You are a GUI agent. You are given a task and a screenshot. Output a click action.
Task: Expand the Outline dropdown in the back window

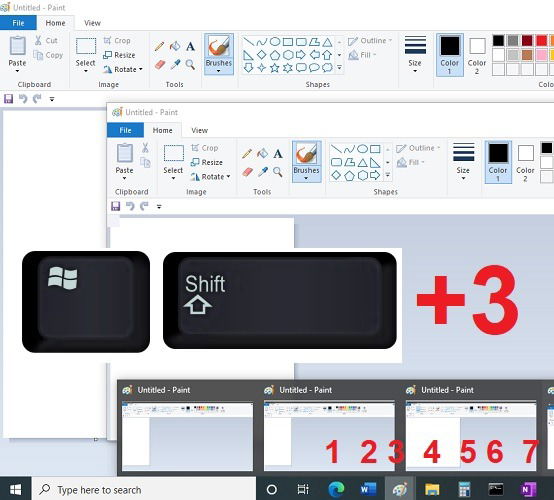point(370,41)
